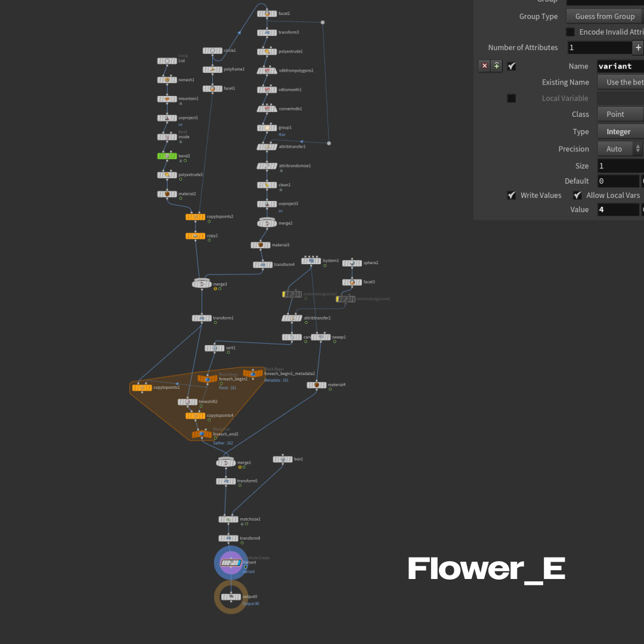Select the clean1 node

pyautogui.click(x=267, y=185)
